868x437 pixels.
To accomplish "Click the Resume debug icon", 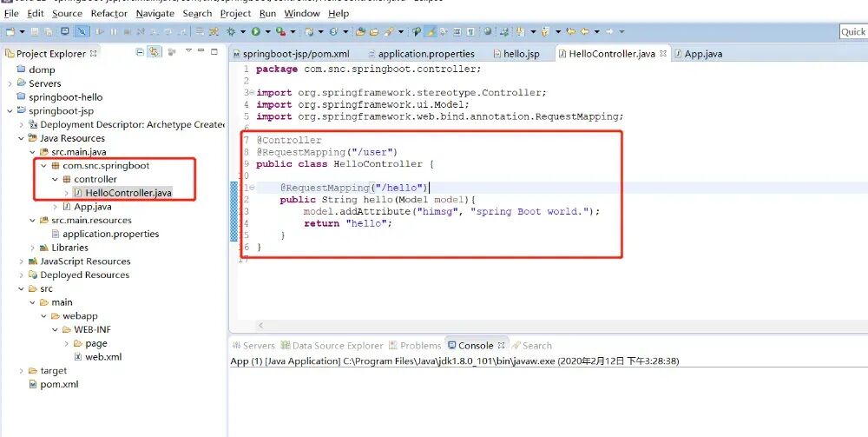I will [x=100, y=31].
